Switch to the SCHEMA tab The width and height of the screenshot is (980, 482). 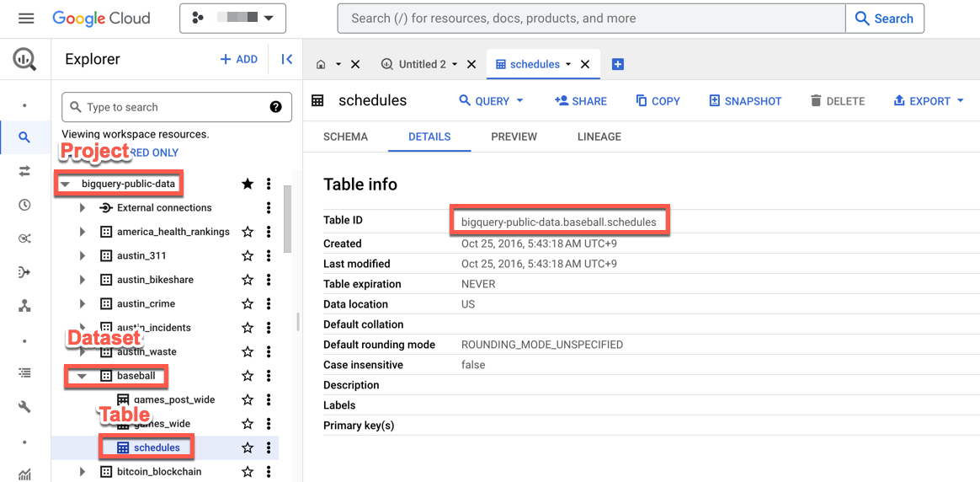pyautogui.click(x=346, y=137)
